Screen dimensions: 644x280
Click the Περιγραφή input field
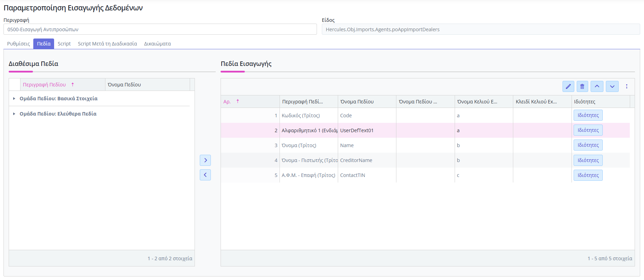point(160,29)
